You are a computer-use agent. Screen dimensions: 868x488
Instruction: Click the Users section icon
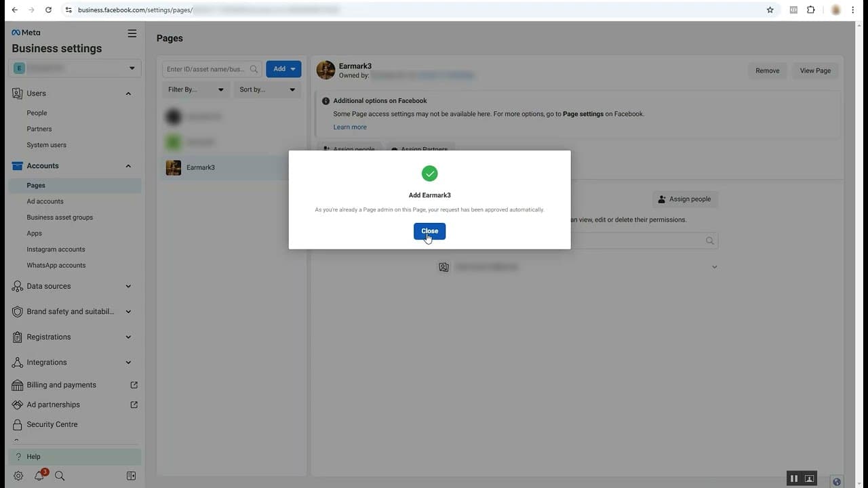tap(17, 94)
